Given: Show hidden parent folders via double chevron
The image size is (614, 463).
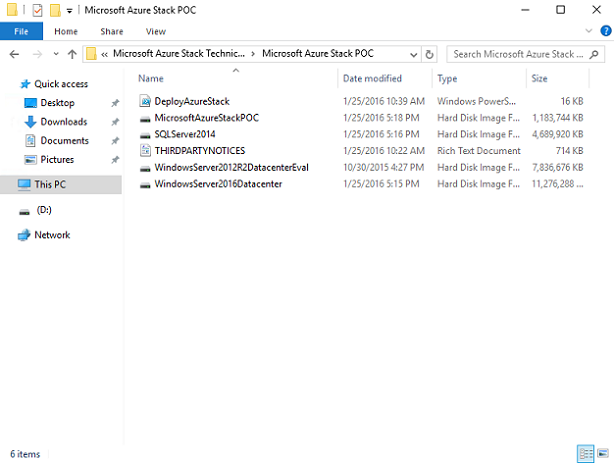Looking at the screenshot, I should pyautogui.click(x=105, y=54).
